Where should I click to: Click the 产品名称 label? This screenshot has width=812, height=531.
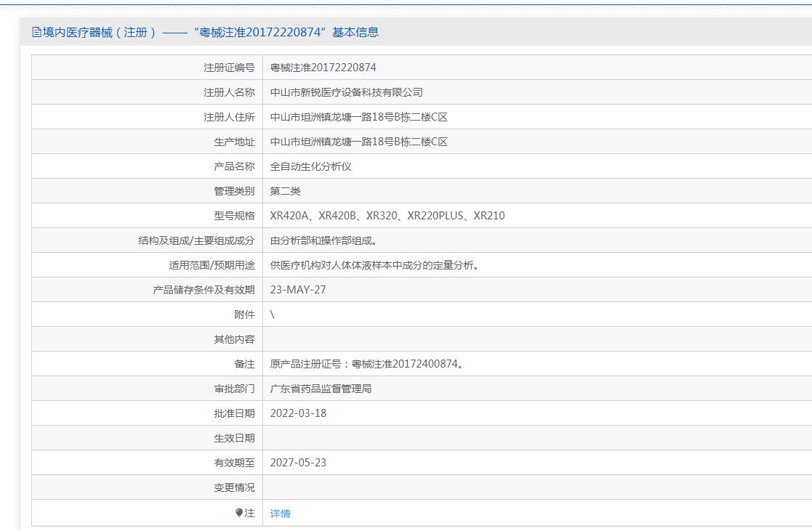pos(235,166)
